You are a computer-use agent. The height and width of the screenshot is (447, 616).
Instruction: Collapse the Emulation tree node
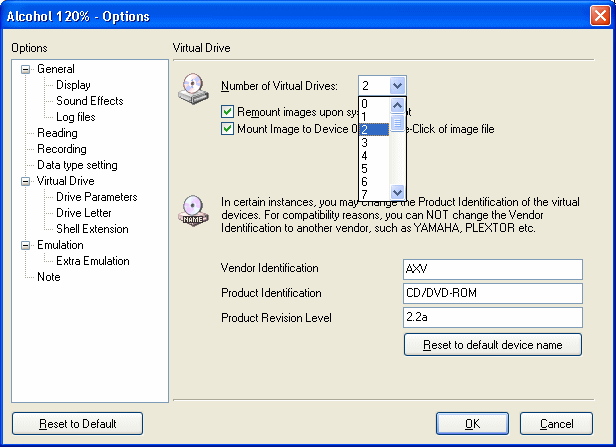point(26,245)
